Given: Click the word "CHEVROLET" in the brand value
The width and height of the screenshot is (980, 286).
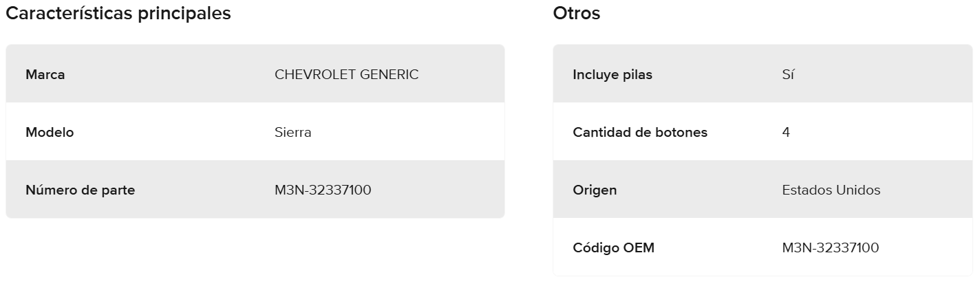Looking at the screenshot, I should click(315, 74).
